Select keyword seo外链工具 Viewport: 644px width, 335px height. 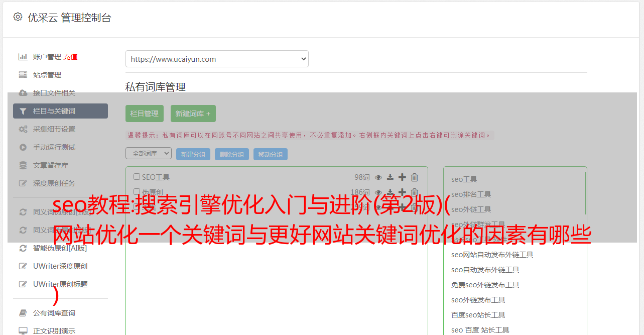click(471, 209)
